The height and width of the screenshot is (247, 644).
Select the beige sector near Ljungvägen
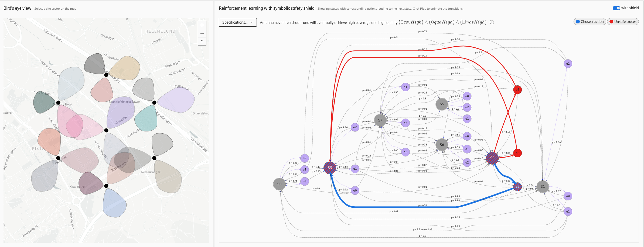[x=125, y=68]
